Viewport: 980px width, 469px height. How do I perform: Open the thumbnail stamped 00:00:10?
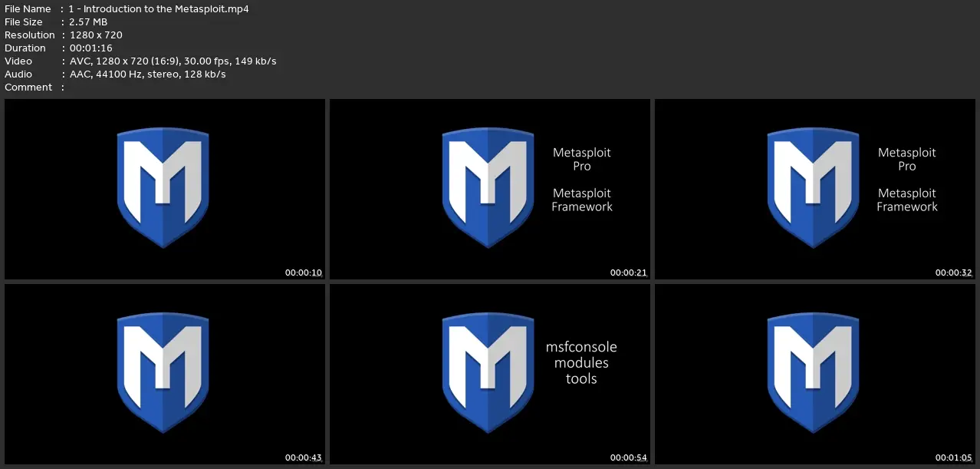pyautogui.click(x=165, y=189)
